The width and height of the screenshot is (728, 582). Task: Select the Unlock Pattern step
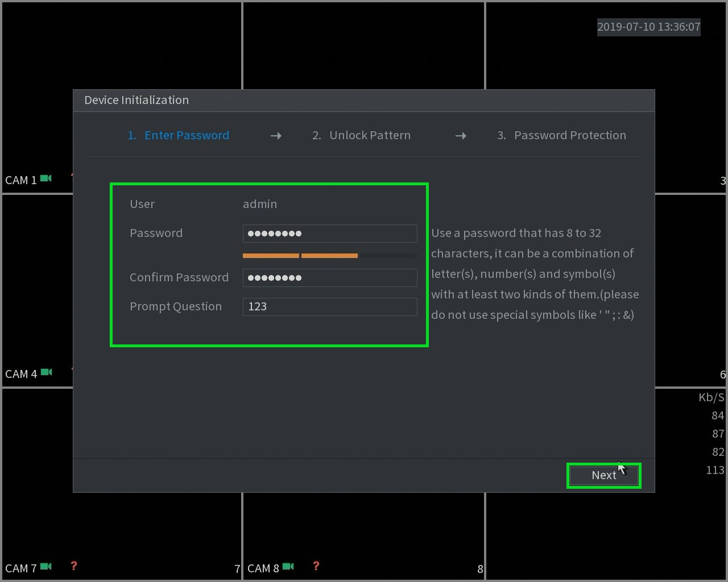tap(361, 135)
